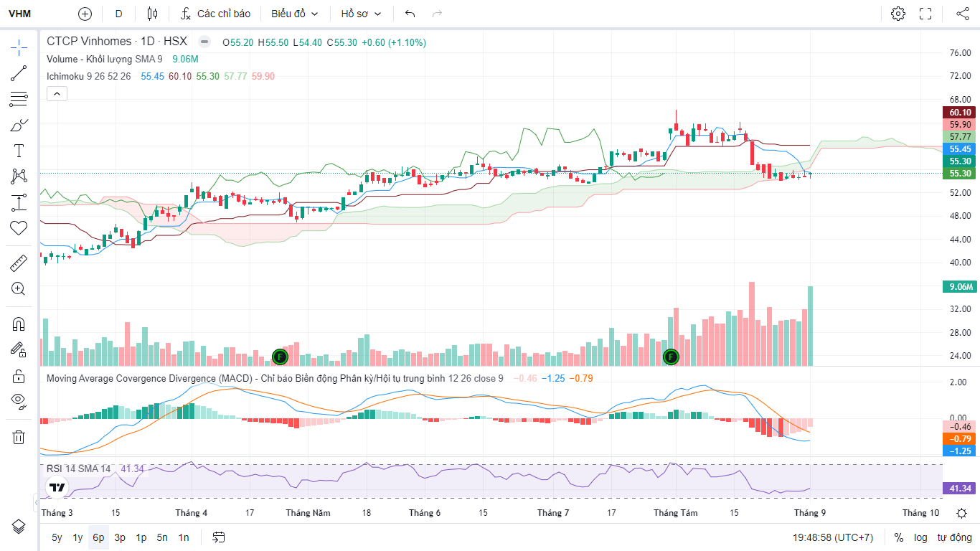The width and height of the screenshot is (980, 551).
Task: Open the object tree layers icon
Action: (x=19, y=526)
